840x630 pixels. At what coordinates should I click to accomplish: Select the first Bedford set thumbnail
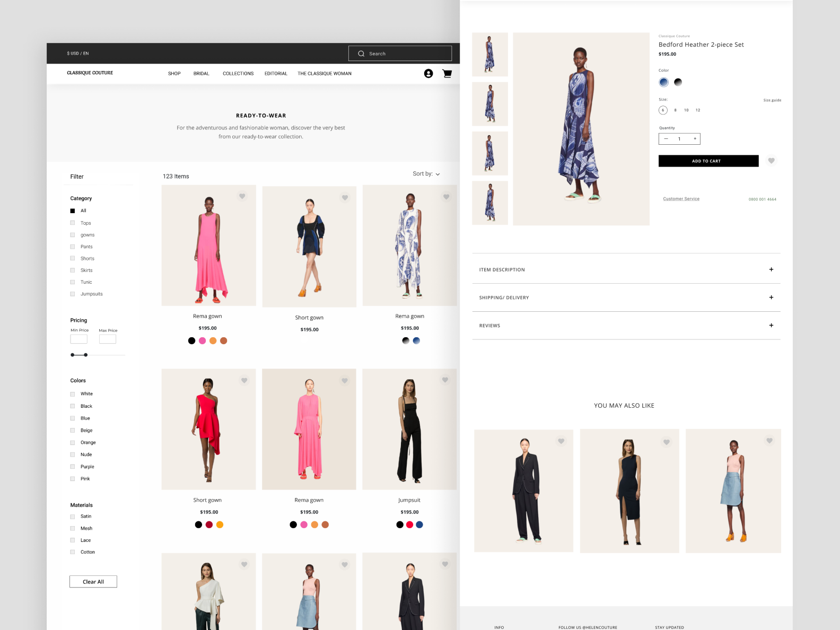click(x=490, y=55)
